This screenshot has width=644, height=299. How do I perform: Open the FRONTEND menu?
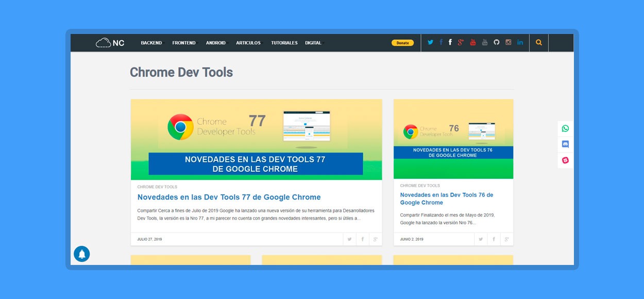pos(184,43)
